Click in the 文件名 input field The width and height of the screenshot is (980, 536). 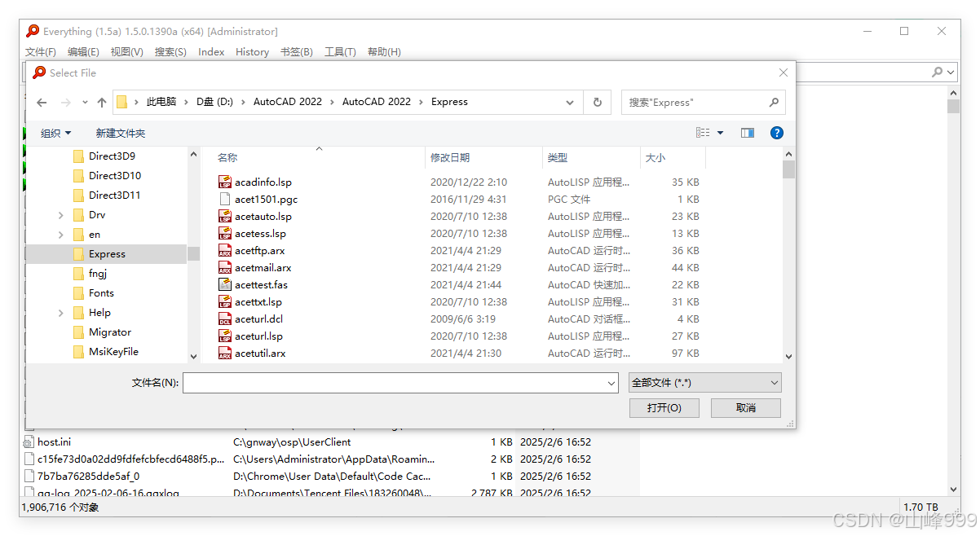point(394,382)
